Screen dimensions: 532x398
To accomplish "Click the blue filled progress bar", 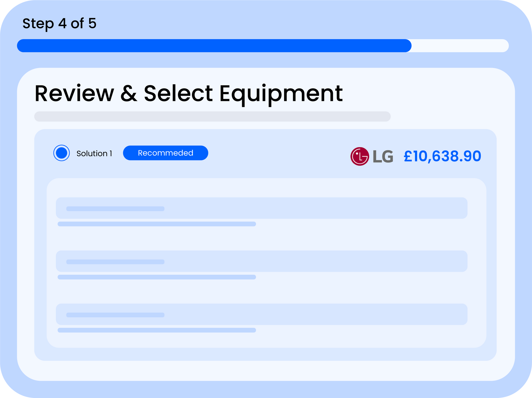I will tap(214, 46).
